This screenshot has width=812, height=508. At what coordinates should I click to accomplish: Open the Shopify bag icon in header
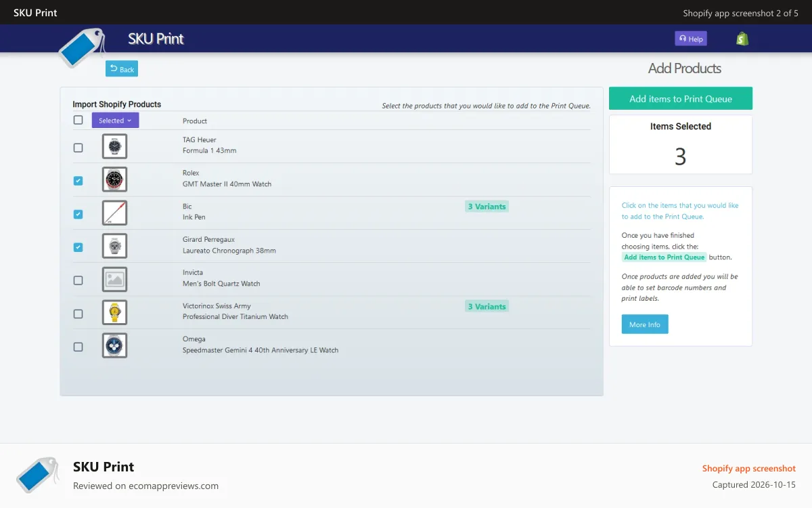[742, 39]
